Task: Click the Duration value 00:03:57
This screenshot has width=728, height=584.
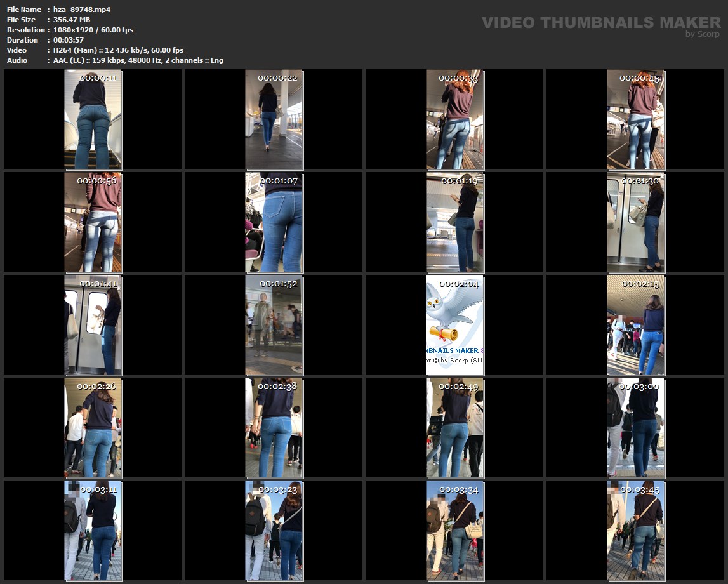Action: coord(69,40)
